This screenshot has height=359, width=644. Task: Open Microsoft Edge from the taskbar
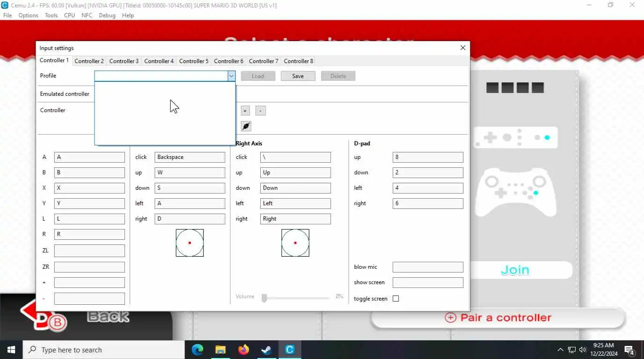[198, 350]
